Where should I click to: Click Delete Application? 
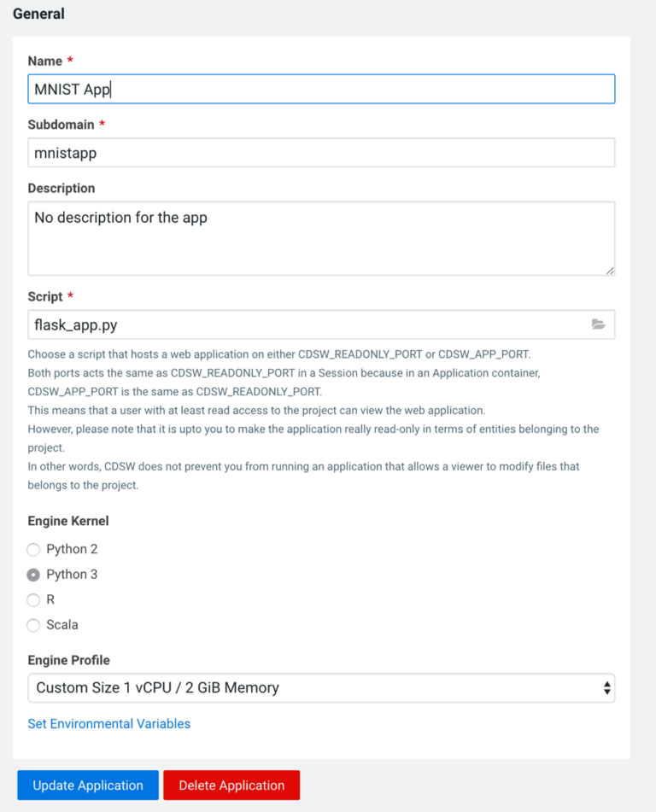pos(231,785)
